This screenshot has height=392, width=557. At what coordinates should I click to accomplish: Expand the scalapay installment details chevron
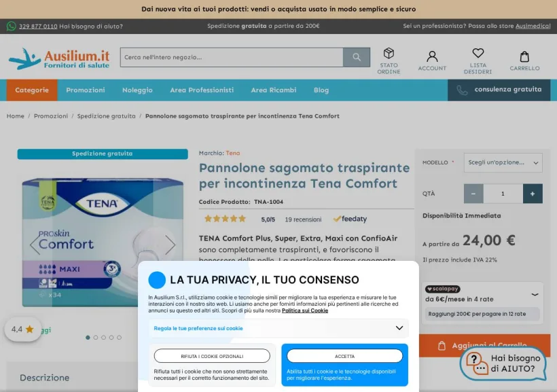click(535, 295)
